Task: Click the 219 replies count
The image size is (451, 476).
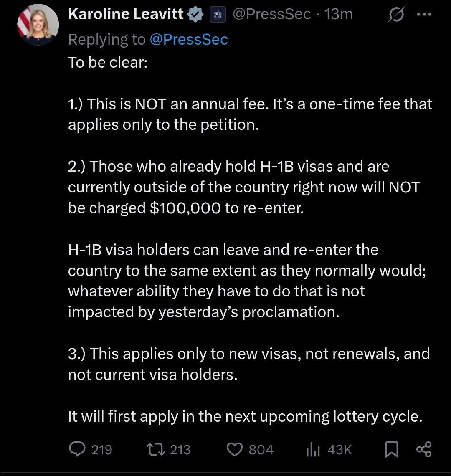Action: point(101,450)
